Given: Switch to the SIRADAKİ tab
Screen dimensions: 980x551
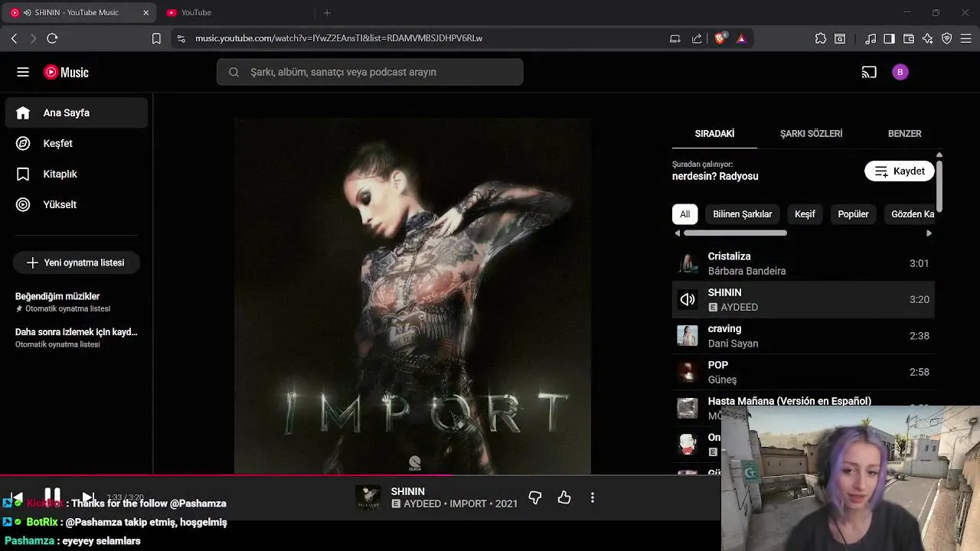Looking at the screenshot, I should pos(714,133).
